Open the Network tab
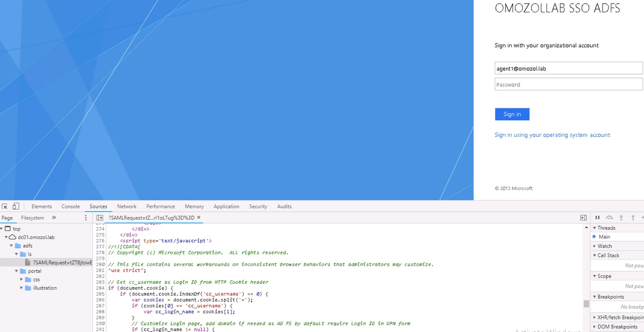Viewport: 644px width, 332px height. click(127, 206)
